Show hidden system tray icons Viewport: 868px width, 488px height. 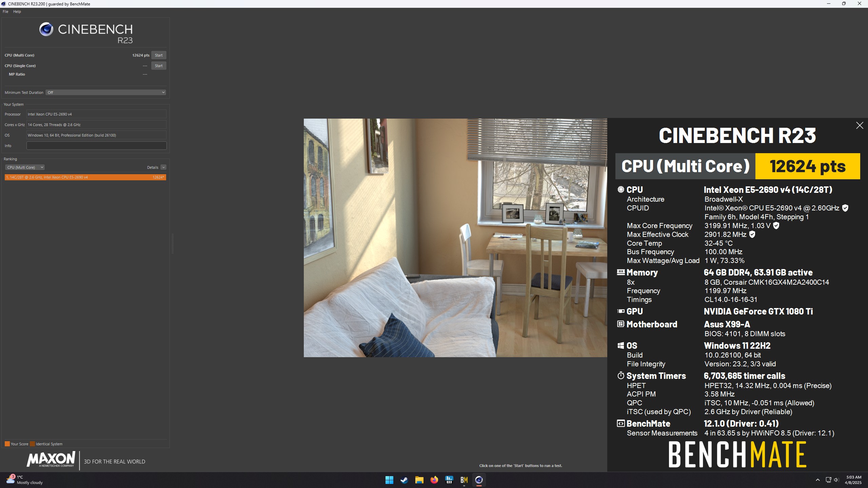coord(817,480)
